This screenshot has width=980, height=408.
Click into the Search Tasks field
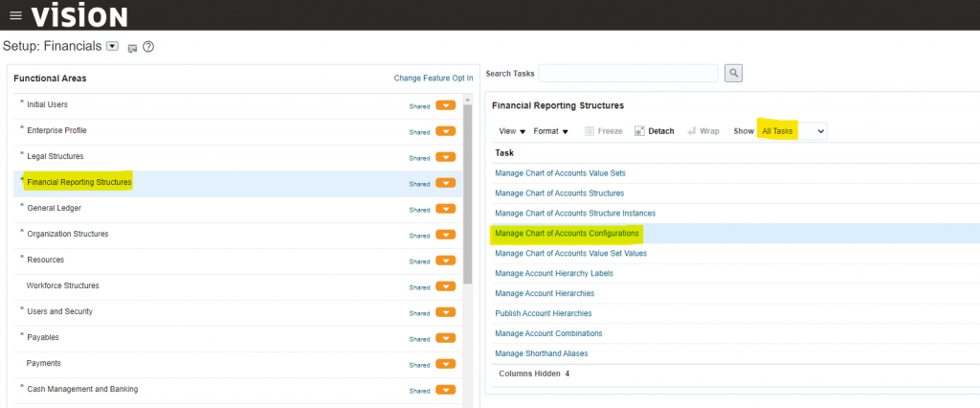628,73
